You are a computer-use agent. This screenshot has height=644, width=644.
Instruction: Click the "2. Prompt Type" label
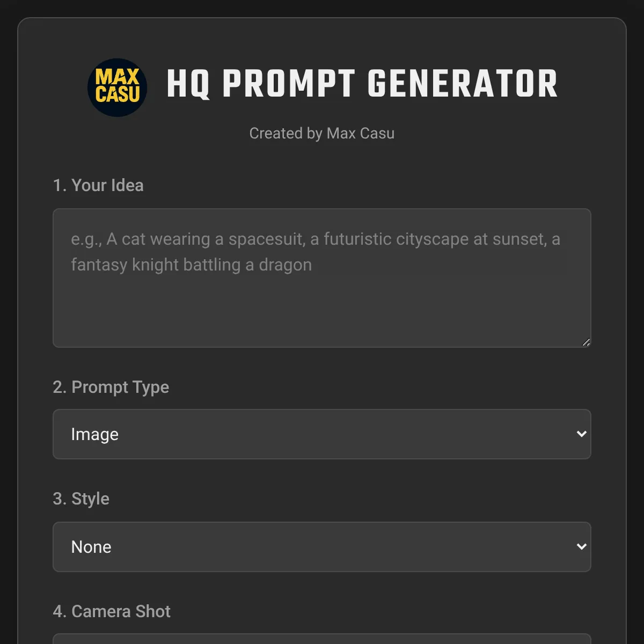(111, 387)
